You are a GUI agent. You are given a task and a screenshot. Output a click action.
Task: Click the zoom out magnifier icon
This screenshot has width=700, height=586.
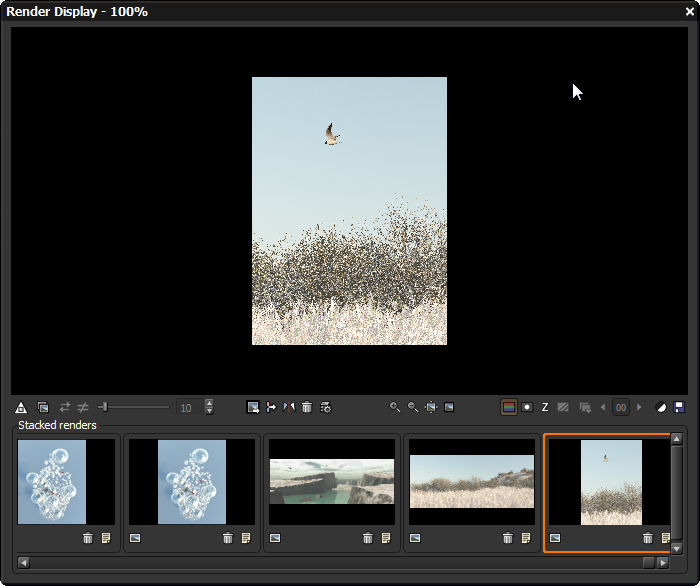[x=413, y=407]
